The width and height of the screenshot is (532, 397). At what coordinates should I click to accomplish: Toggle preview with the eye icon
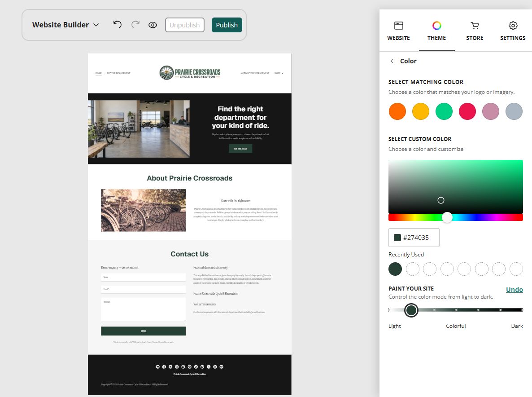[x=153, y=25]
